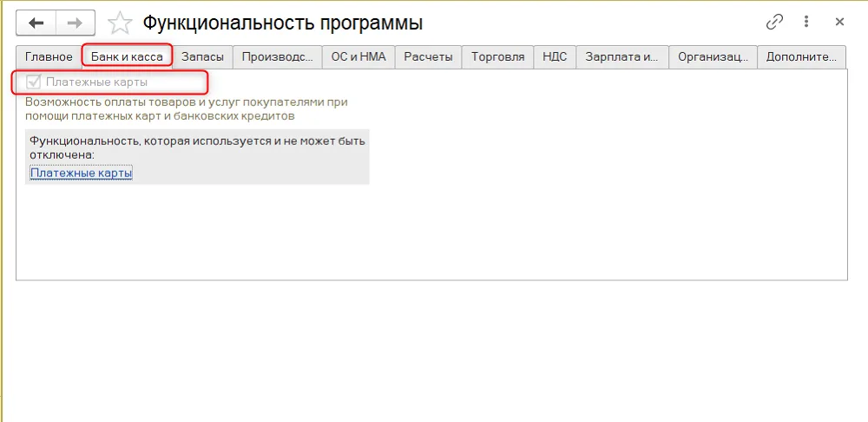This screenshot has width=868, height=422.
Task: Toggle the Платежные карты checkbox
Action: coord(33,82)
